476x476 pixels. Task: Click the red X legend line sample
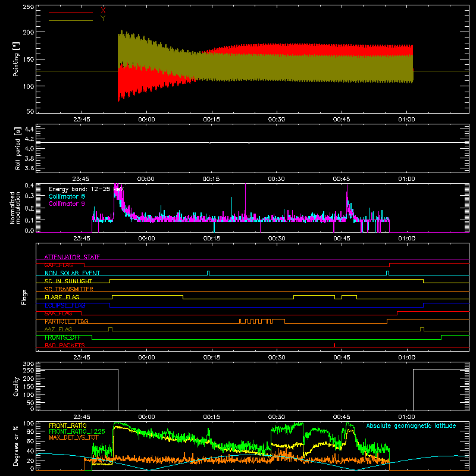70,12
